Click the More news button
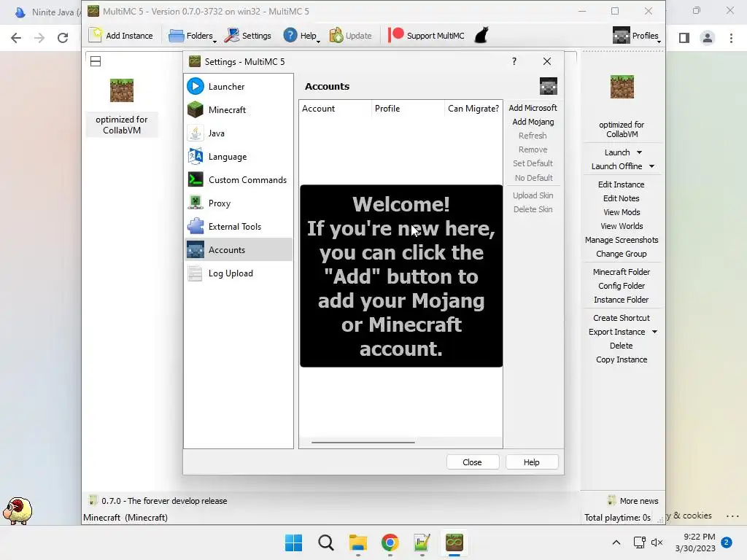The image size is (747, 560). (x=633, y=500)
